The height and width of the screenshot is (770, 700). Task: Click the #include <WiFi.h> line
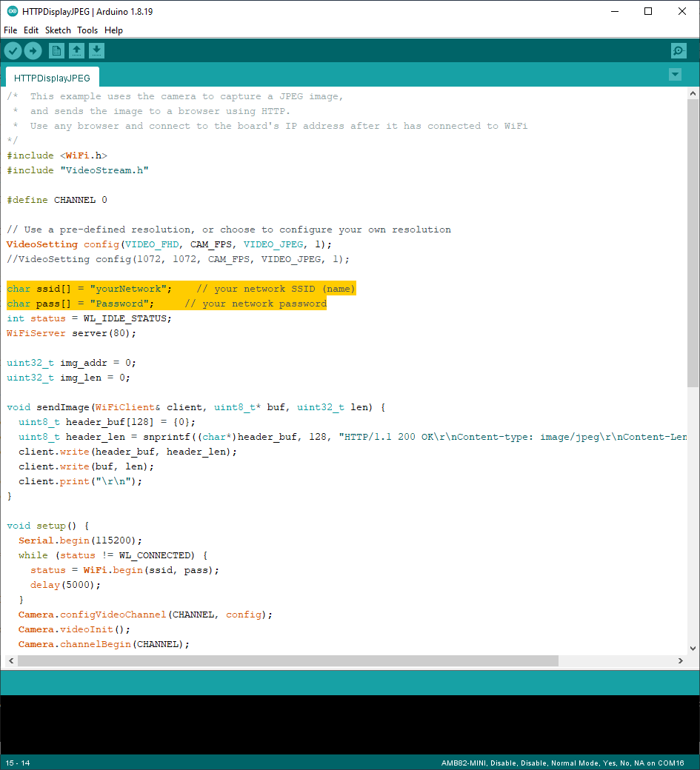tap(57, 155)
